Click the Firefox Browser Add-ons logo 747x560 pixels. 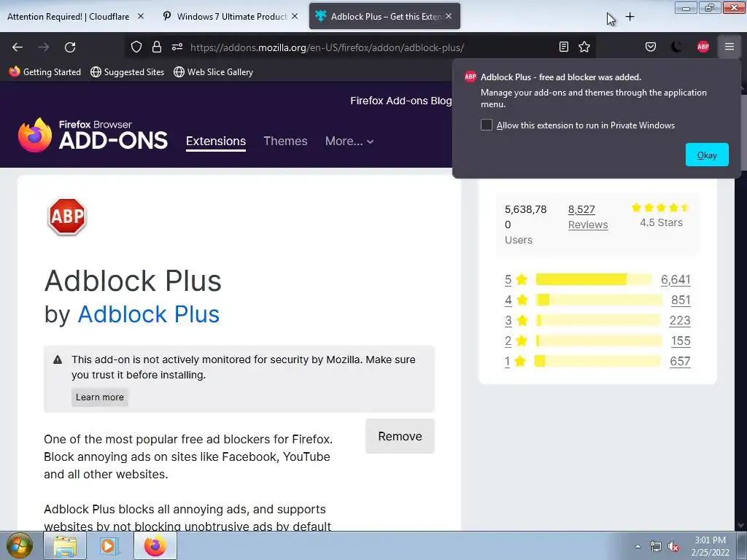pyautogui.click(x=93, y=135)
